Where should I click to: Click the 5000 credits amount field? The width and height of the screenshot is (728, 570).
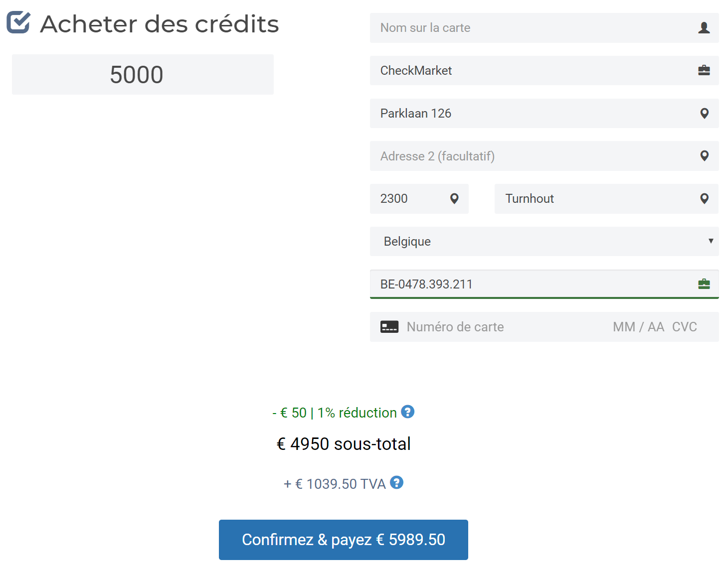143,74
